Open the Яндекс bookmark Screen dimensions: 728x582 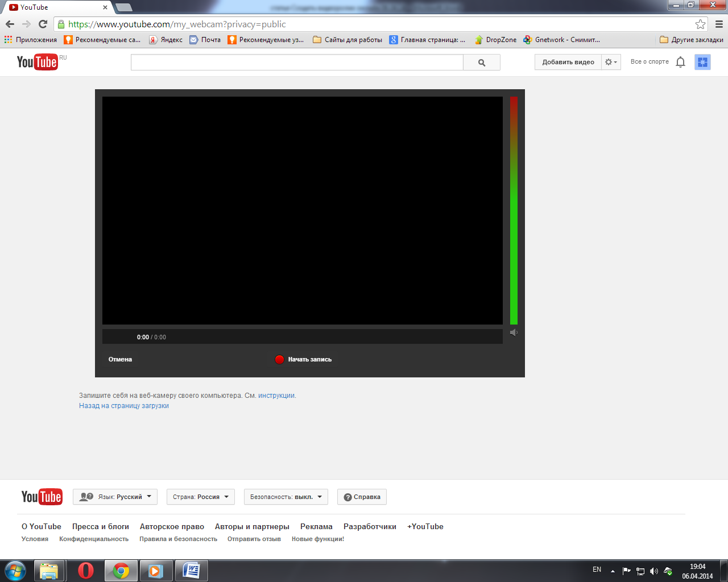(x=166, y=40)
